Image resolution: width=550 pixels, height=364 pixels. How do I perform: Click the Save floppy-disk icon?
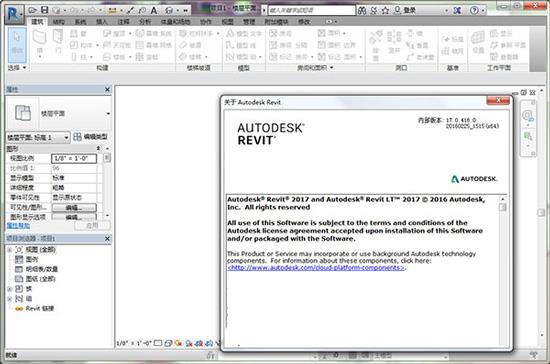[45, 10]
